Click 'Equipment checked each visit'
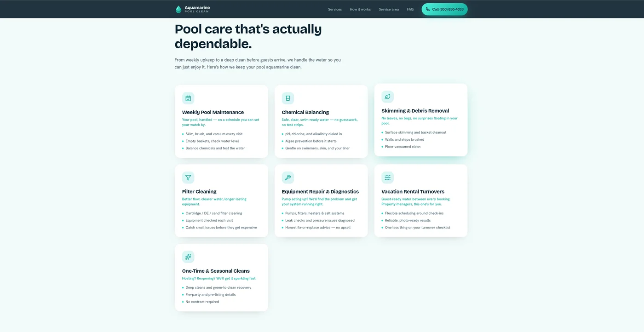This screenshot has width=644, height=332. point(209,220)
